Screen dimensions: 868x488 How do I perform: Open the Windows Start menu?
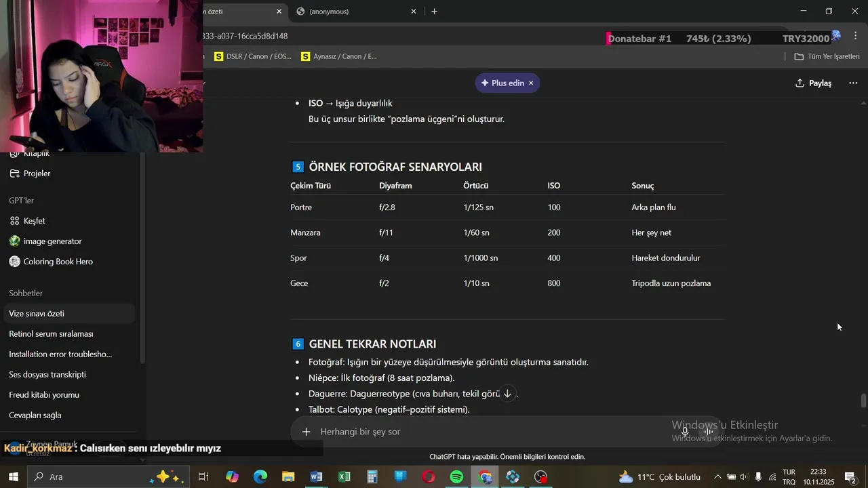click(13, 476)
